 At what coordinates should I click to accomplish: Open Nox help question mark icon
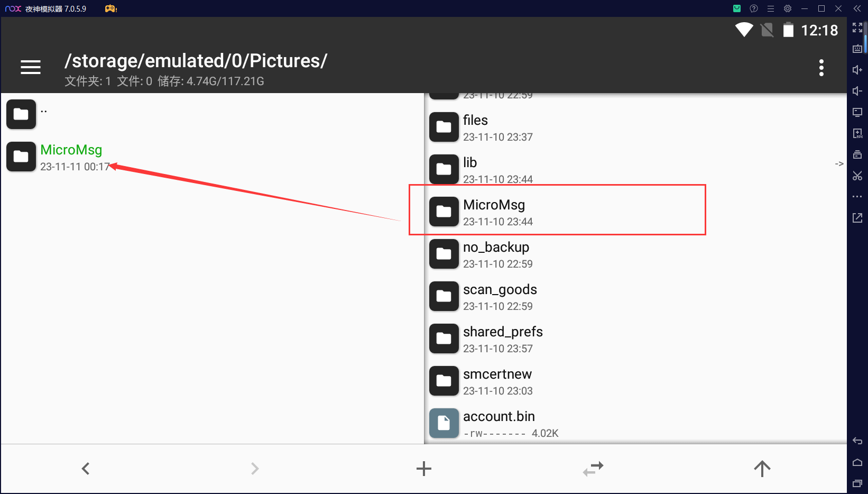point(754,8)
